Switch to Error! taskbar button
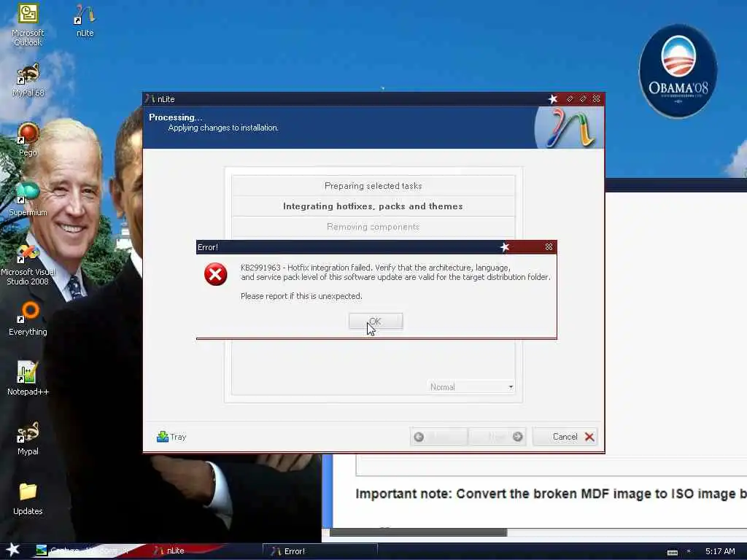 click(320, 551)
